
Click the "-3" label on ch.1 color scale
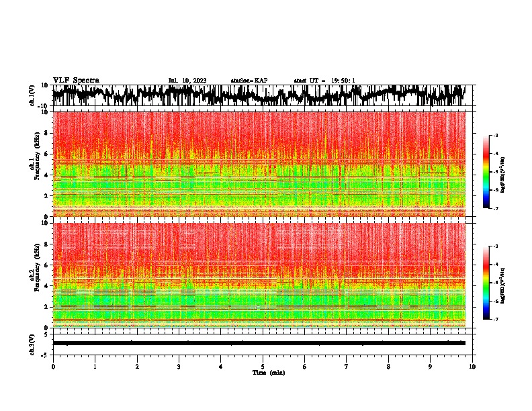click(x=496, y=135)
